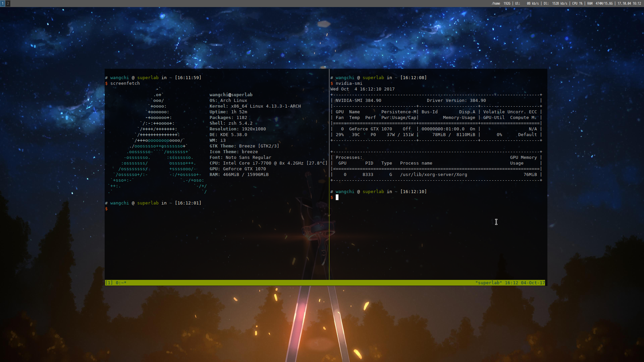644x362 pixels.
Task: Click the right pane cursor block at the prompt
Action: pyautogui.click(x=337, y=197)
